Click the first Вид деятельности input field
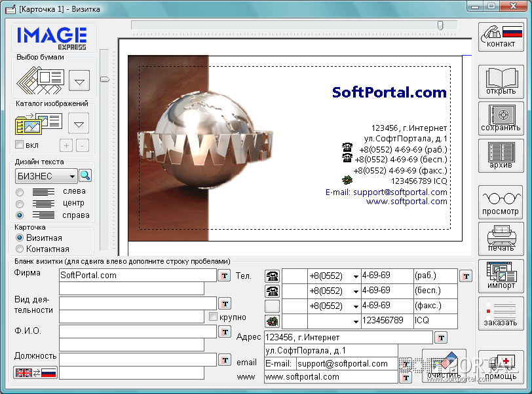 pyautogui.click(x=138, y=304)
